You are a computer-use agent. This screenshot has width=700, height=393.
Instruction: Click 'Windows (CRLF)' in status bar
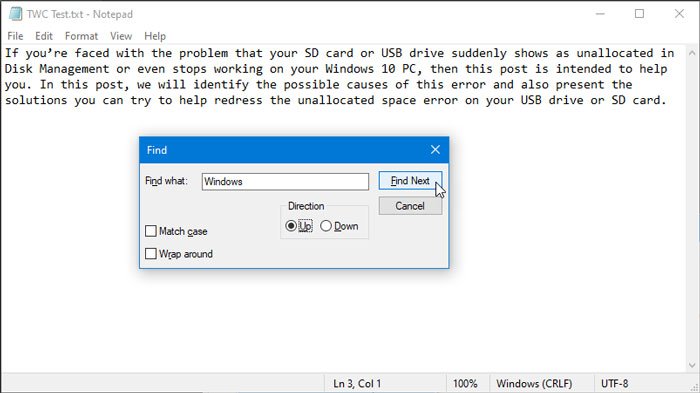[534, 384]
